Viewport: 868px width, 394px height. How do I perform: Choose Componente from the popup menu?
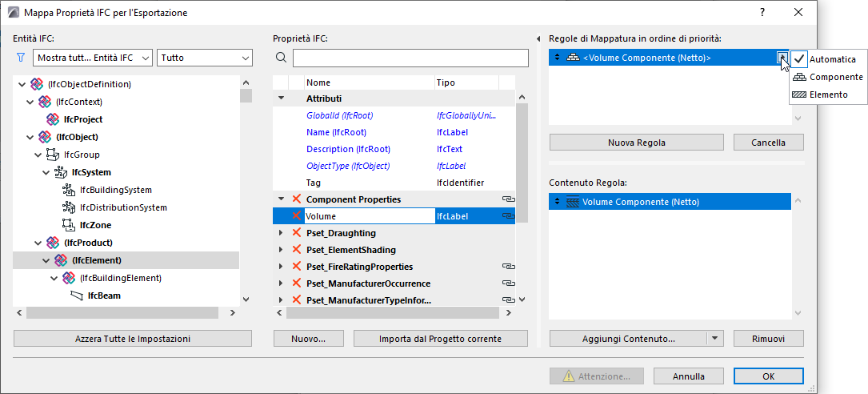828,77
